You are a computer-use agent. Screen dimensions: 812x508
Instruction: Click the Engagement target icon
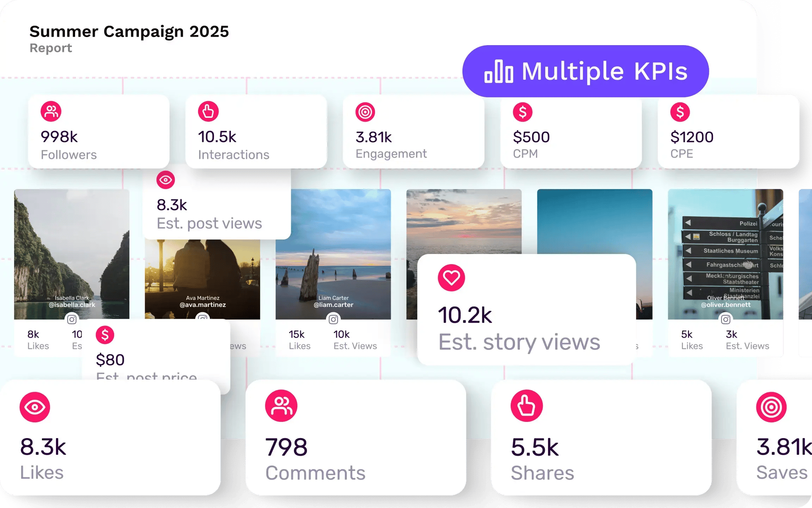click(x=365, y=112)
